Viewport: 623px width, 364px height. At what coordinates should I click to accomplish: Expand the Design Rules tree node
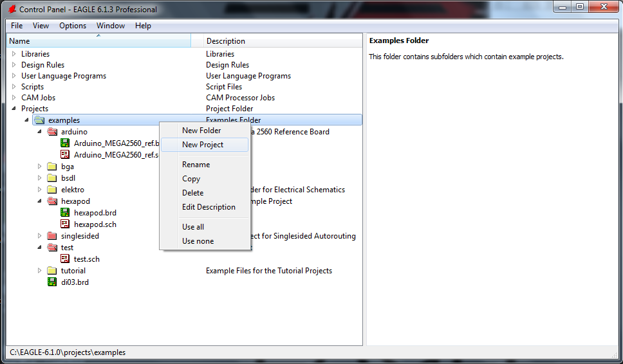14,65
